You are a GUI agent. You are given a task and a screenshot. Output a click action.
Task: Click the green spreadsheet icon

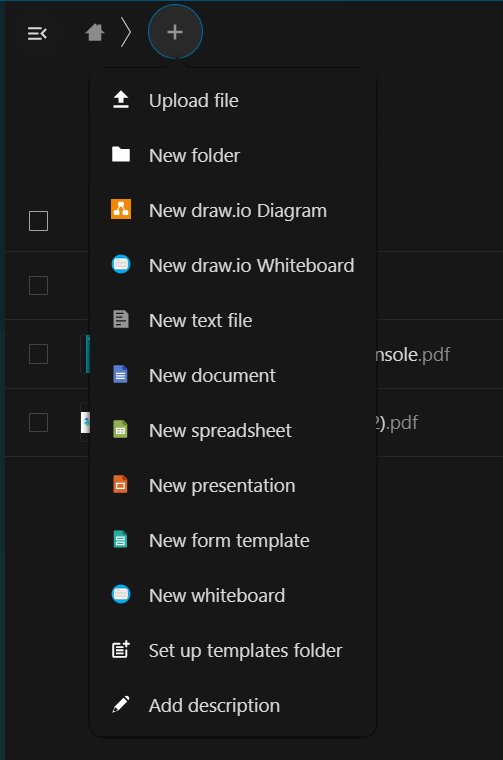coord(120,429)
